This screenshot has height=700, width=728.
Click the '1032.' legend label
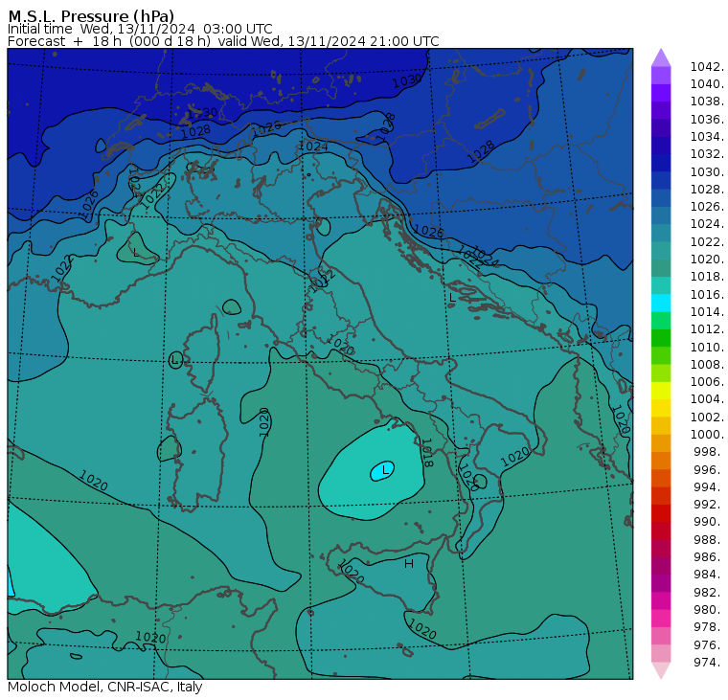[707, 154]
